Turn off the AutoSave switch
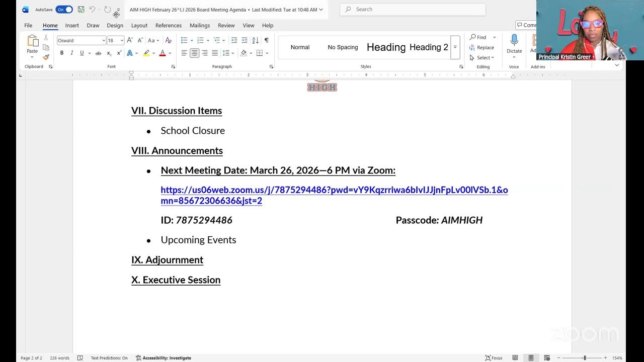This screenshot has height=362, width=644. [x=64, y=10]
